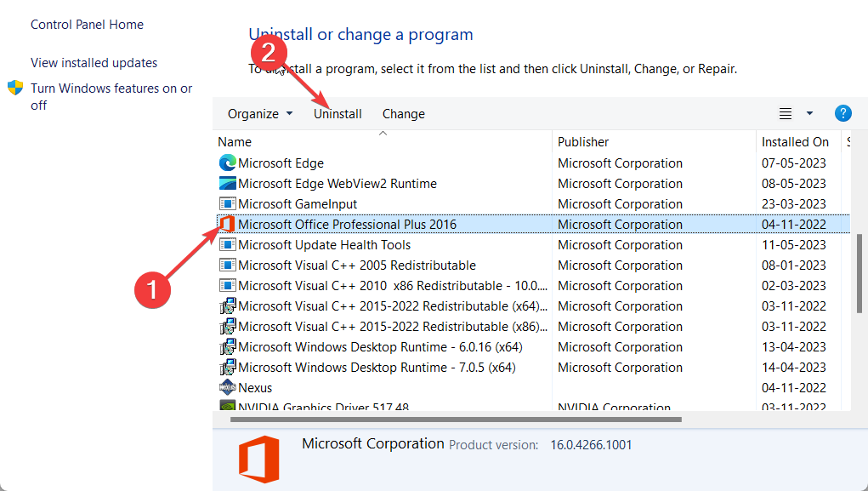Select Microsoft Update Health Tools
Screen dimensions: 868x491
coord(325,245)
